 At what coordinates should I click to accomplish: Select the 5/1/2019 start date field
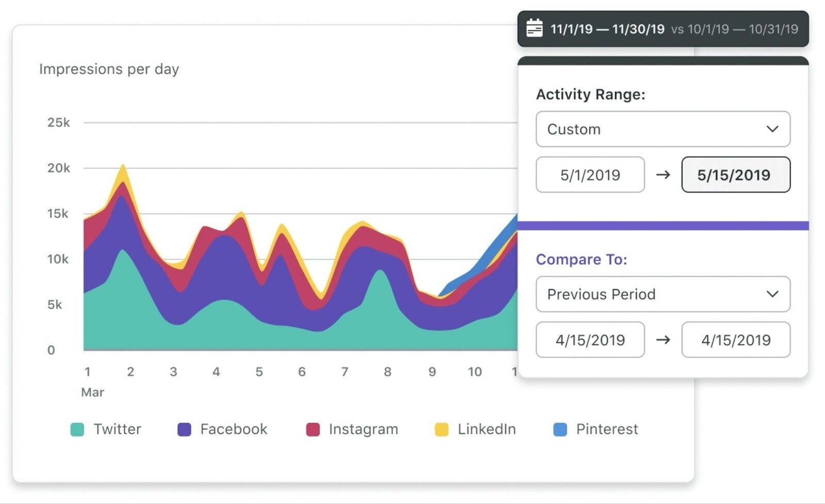(x=590, y=175)
